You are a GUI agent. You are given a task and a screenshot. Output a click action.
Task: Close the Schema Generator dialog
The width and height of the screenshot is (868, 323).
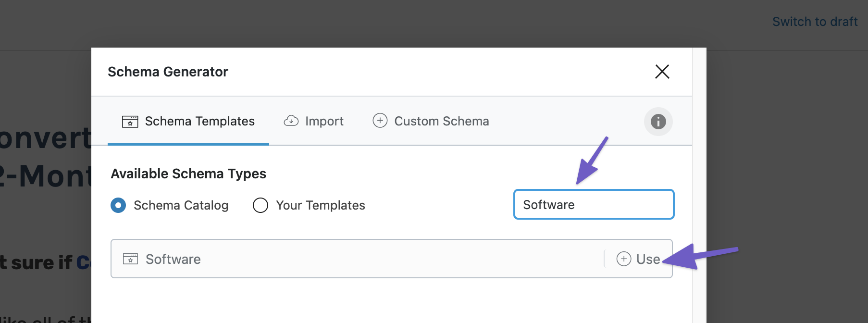pos(662,72)
